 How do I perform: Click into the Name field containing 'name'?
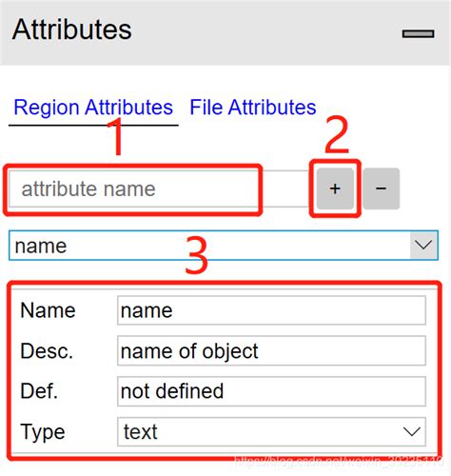(271, 310)
